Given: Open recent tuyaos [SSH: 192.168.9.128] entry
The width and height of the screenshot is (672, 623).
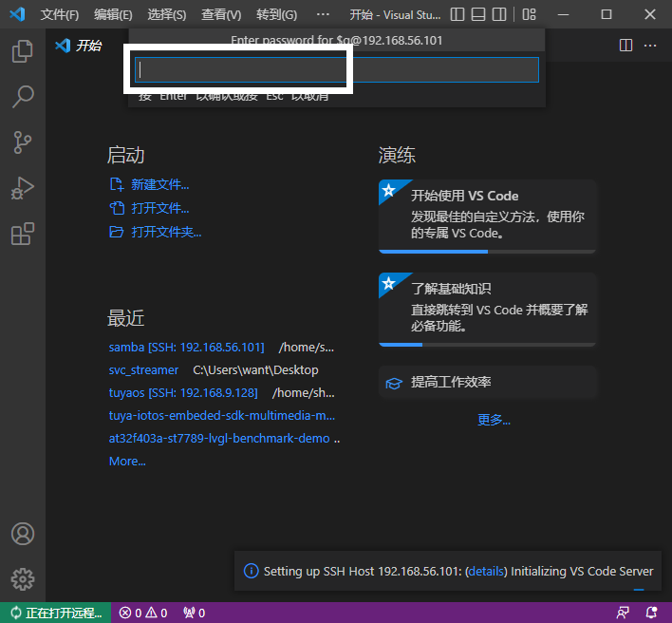Looking at the screenshot, I should (183, 393).
